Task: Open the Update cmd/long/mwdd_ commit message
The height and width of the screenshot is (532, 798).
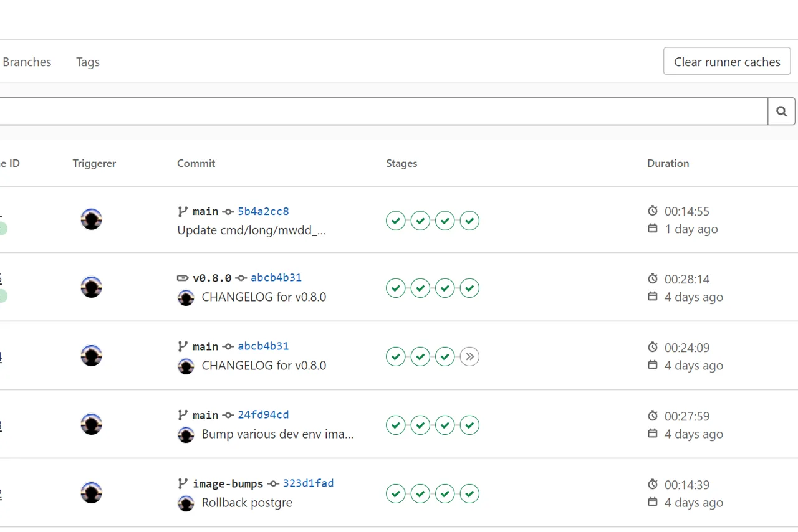Action: tap(251, 230)
